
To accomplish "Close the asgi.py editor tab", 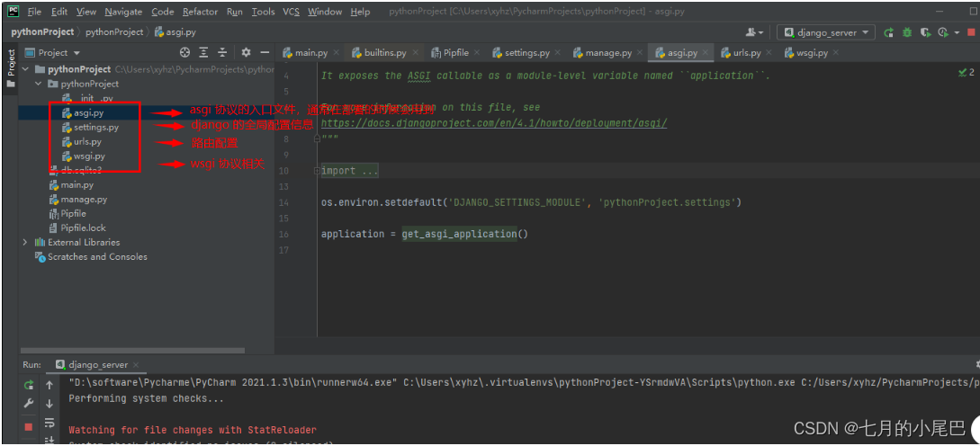I will point(705,53).
